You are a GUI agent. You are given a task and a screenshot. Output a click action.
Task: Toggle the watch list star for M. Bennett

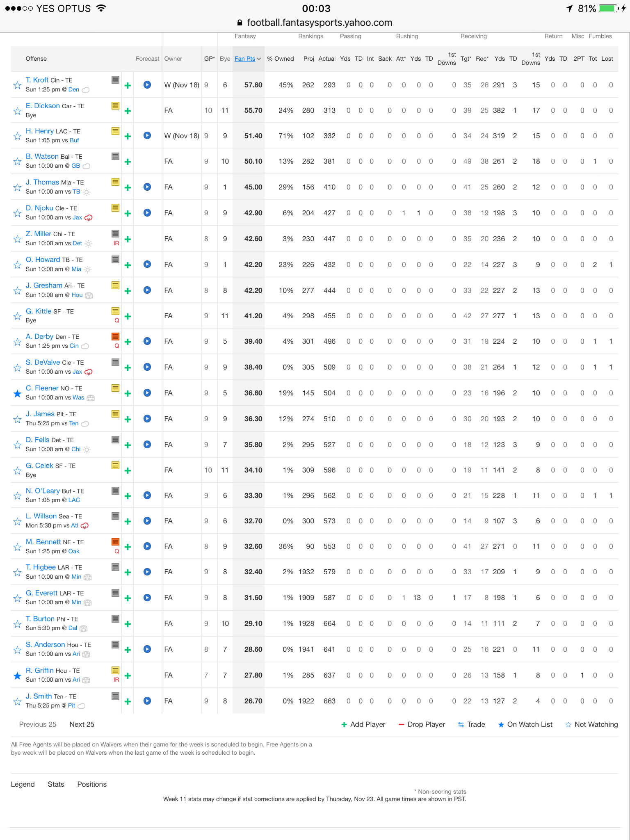coord(17,547)
